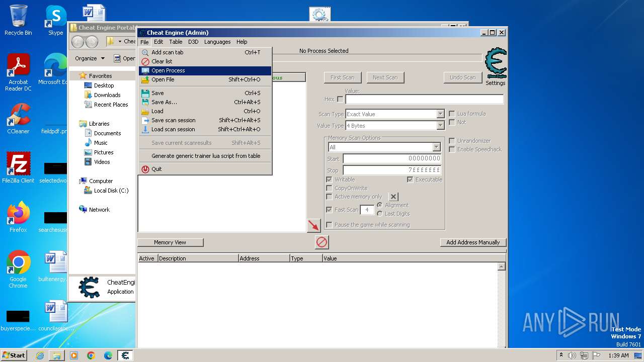The image size is (644, 362).
Task: Toggle CopyOnWrite checkbox
Action: tap(329, 188)
